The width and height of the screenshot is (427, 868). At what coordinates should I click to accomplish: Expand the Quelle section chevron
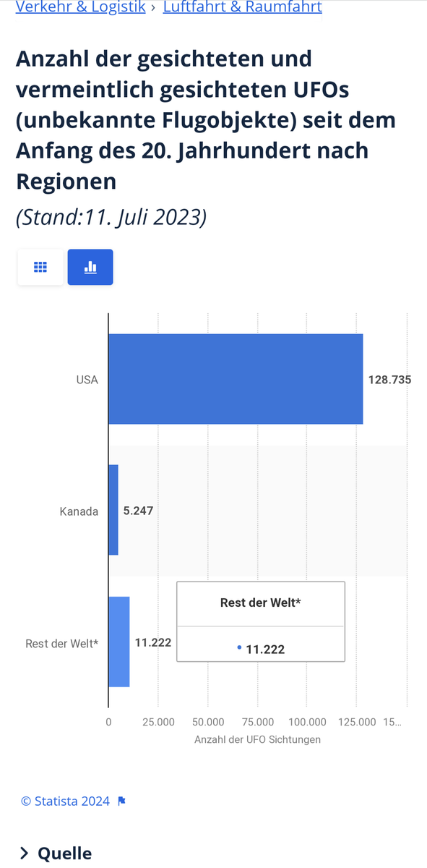pyautogui.click(x=25, y=853)
